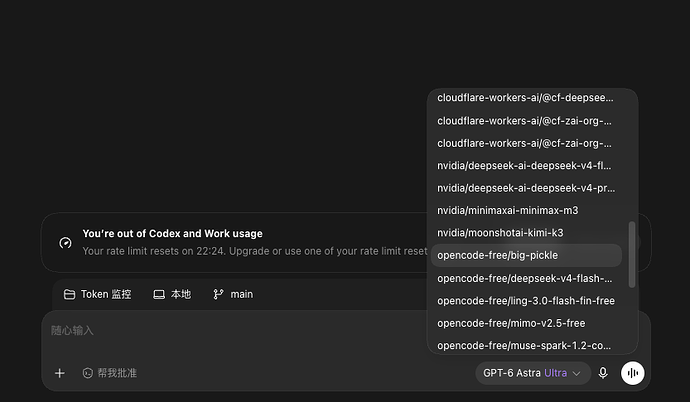Start voice mode with waveform button

(x=632, y=373)
